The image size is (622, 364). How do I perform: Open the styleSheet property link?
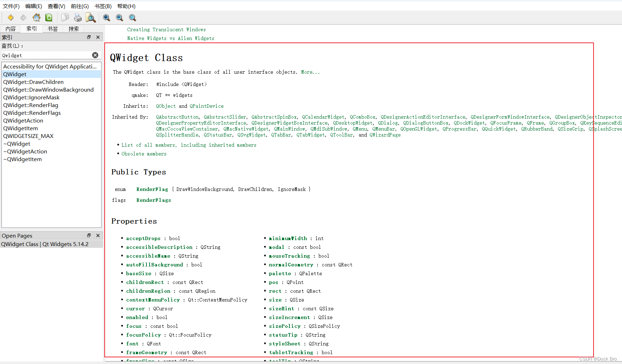pyautogui.click(x=285, y=344)
